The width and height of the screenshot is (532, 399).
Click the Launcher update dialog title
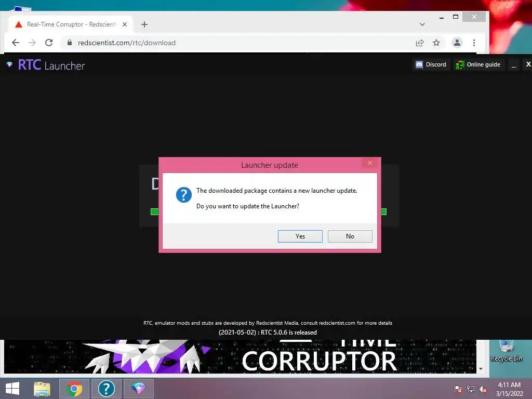tap(270, 165)
